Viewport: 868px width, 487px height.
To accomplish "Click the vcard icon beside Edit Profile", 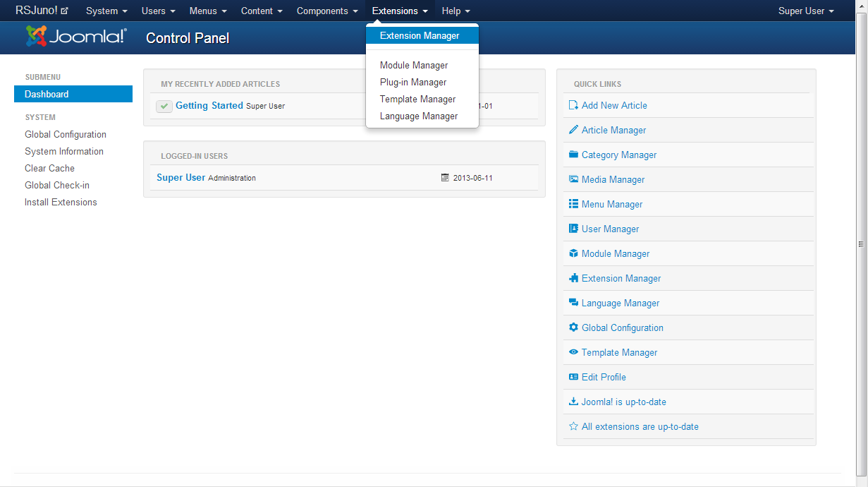I will (573, 377).
